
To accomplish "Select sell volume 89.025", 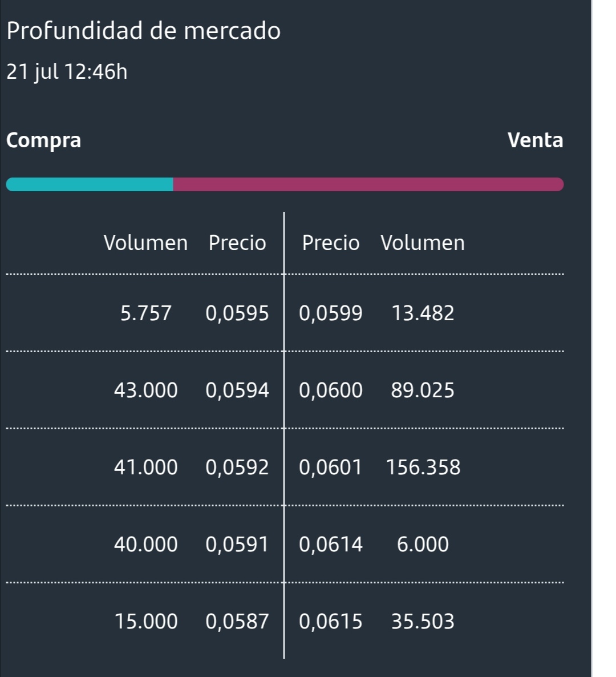I will (423, 390).
